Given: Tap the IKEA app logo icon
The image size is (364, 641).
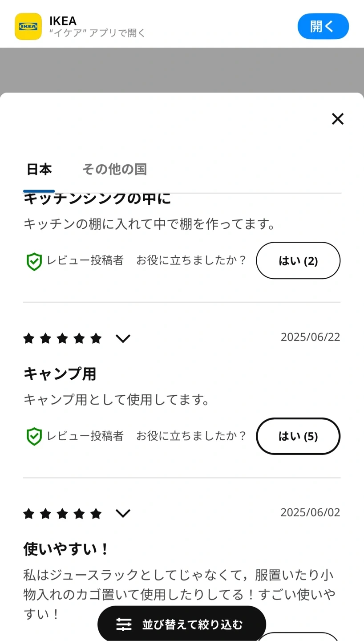Looking at the screenshot, I should tap(28, 26).
